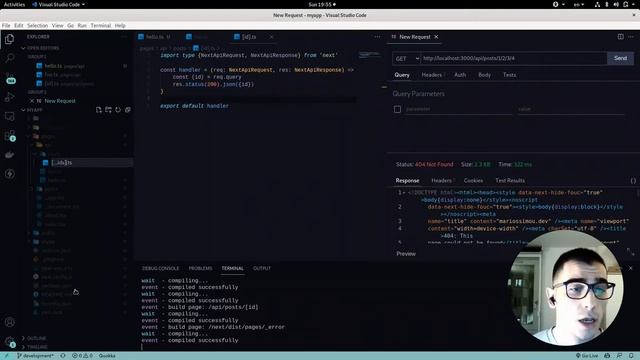The width and height of the screenshot is (640, 360).
Task: Click split editor icon in request panel
Action: (x=620, y=37)
